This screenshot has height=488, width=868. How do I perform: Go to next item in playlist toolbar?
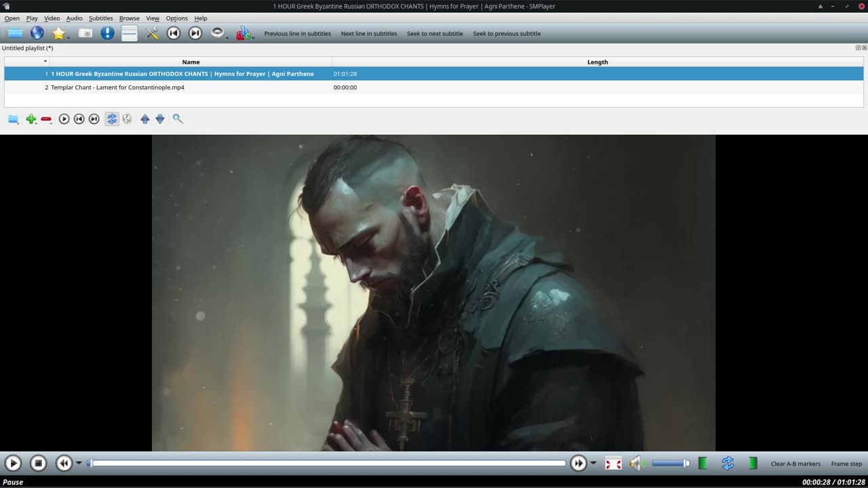tap(94, 119)
